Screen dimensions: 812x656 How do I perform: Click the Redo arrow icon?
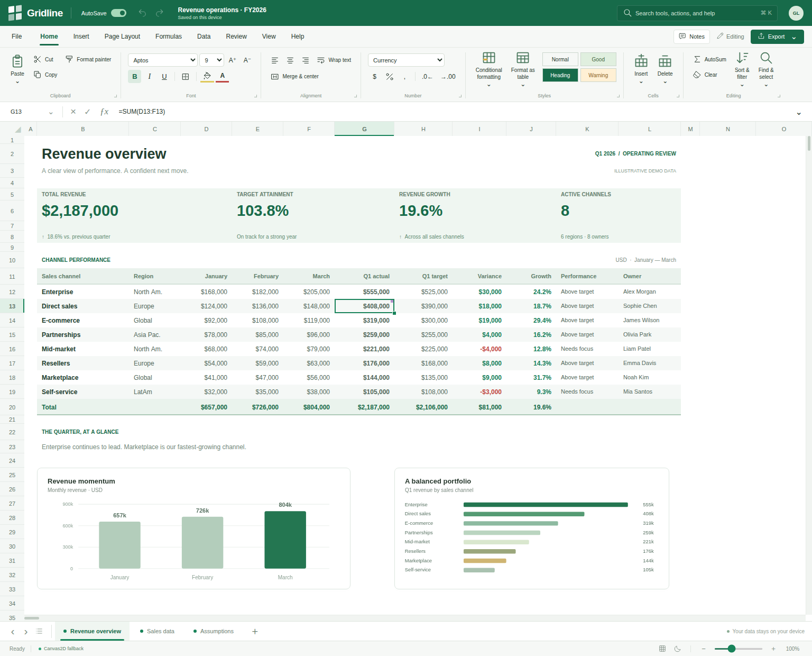click(160, 13)
